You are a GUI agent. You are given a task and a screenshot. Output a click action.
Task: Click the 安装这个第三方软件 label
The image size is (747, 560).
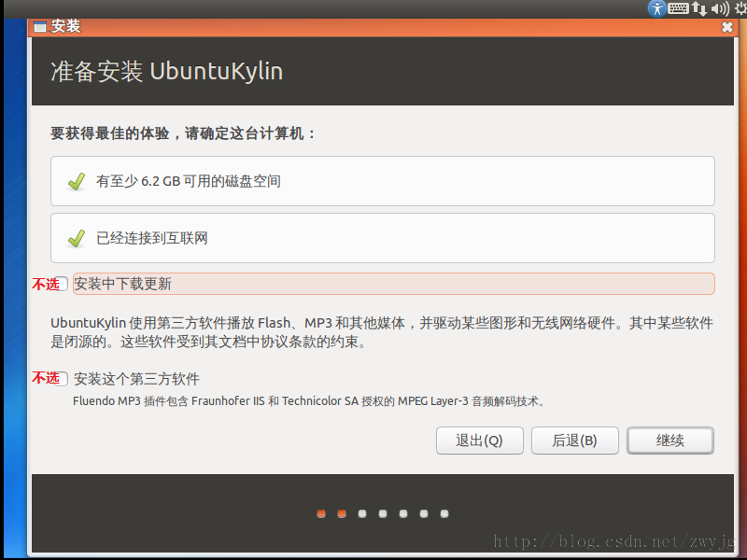(x=136, y=379)
